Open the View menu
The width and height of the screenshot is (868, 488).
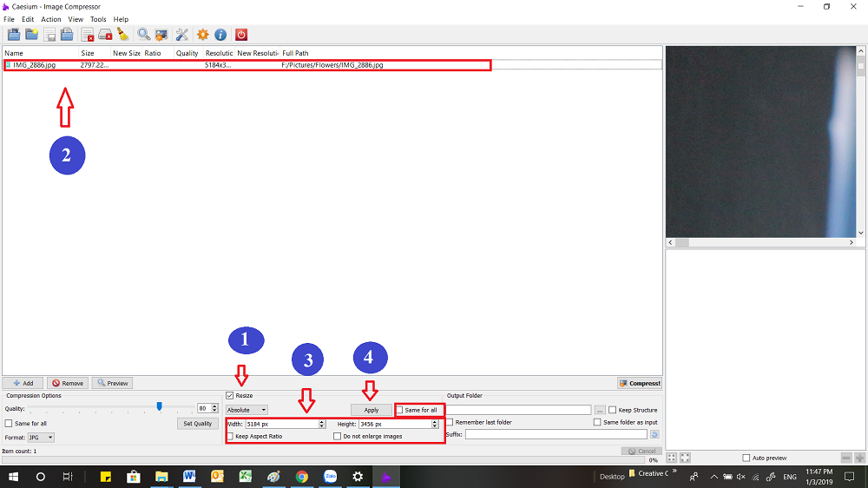(76, 19)
